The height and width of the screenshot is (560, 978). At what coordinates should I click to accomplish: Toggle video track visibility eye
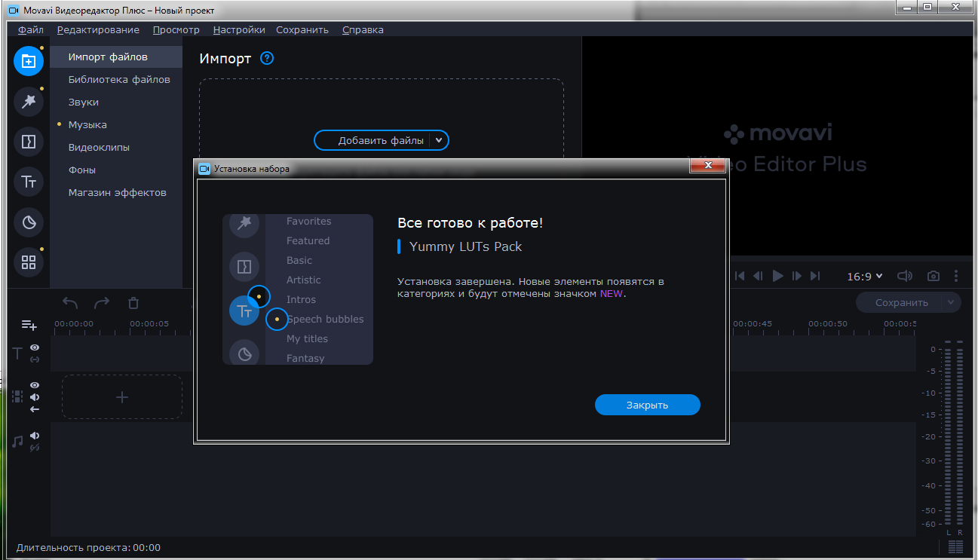click(x=35, y=385)
